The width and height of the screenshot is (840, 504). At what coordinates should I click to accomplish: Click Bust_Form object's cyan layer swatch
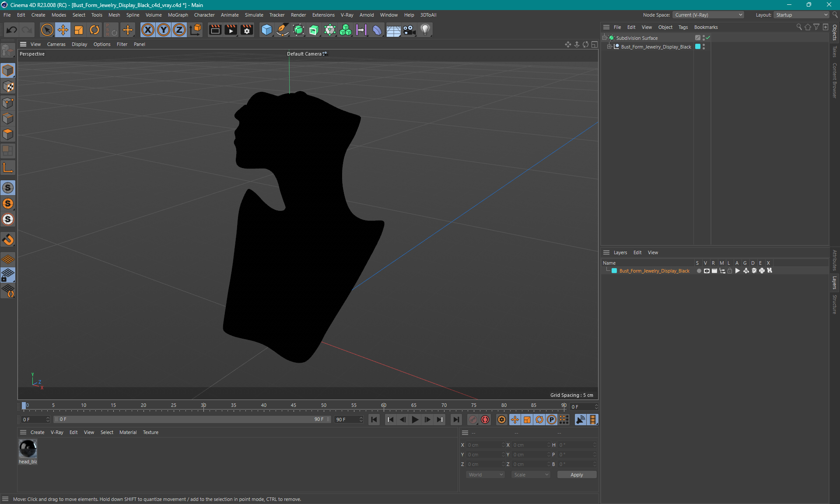tap(698, 47)
